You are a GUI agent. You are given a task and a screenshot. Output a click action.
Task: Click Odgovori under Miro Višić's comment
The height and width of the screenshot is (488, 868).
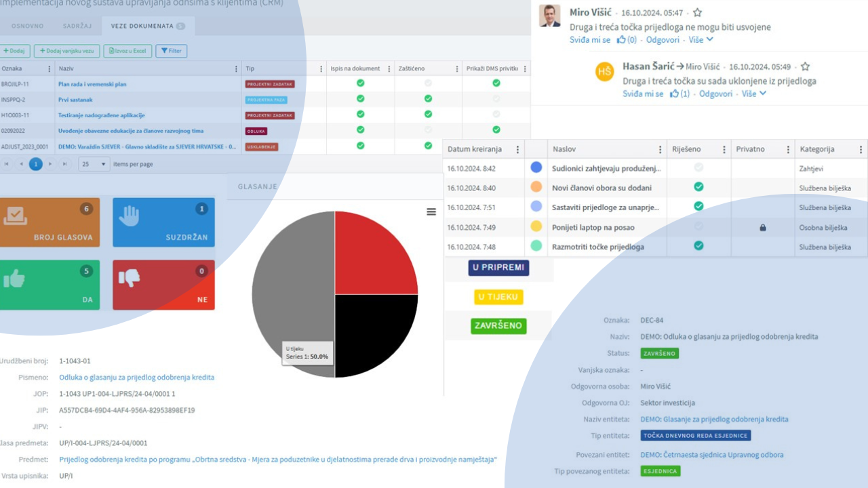[x=663, y=40]
